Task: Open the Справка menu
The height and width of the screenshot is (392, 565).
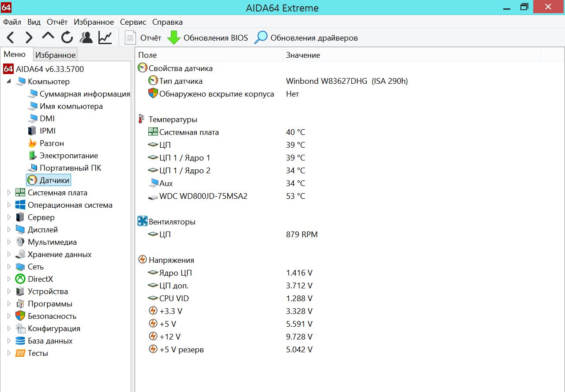Action: 167,22
